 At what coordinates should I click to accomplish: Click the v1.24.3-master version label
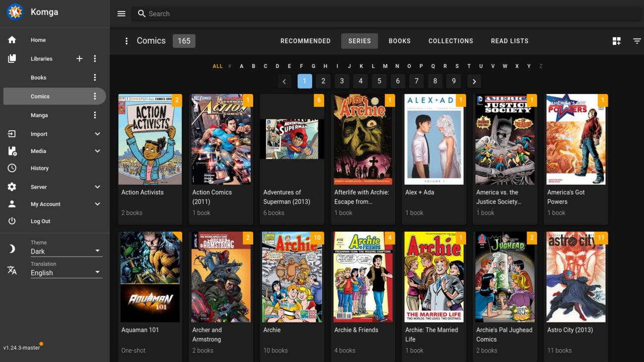click(21, 348)
